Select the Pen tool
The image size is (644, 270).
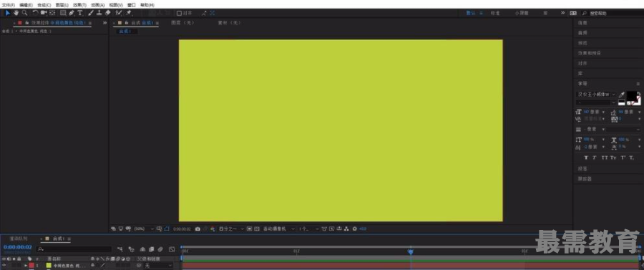[x=72, y=13]
